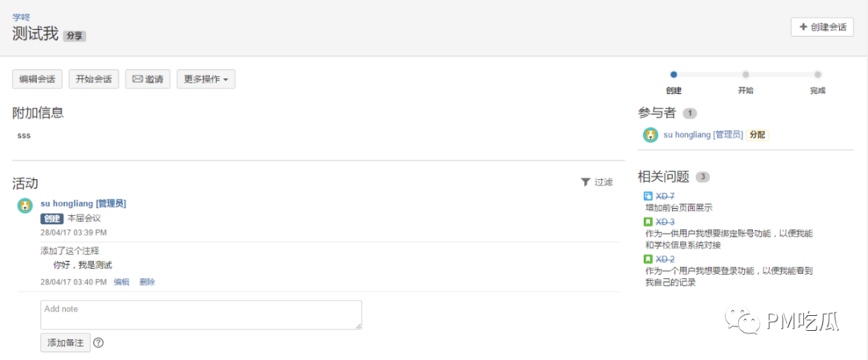Click the filter funnel icon in 活动
The width and height of the screenshot is (868, 360).
point(585,182)
